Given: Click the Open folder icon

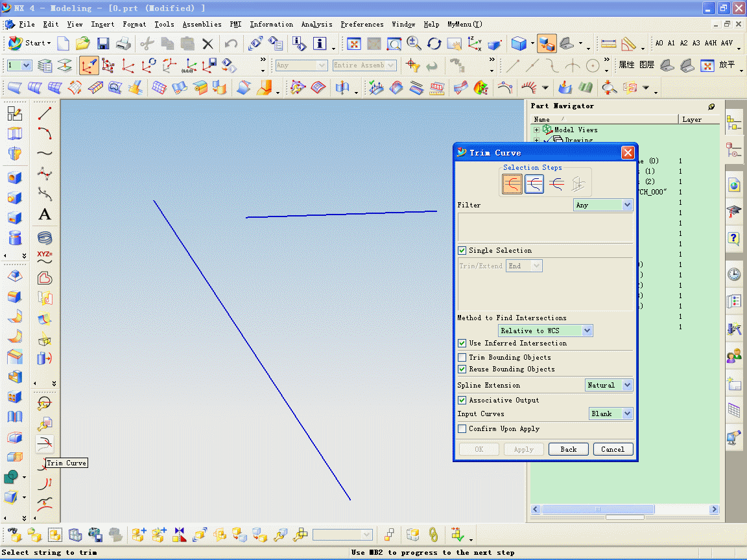Looking at the screenshot, I should coord(83,44).
